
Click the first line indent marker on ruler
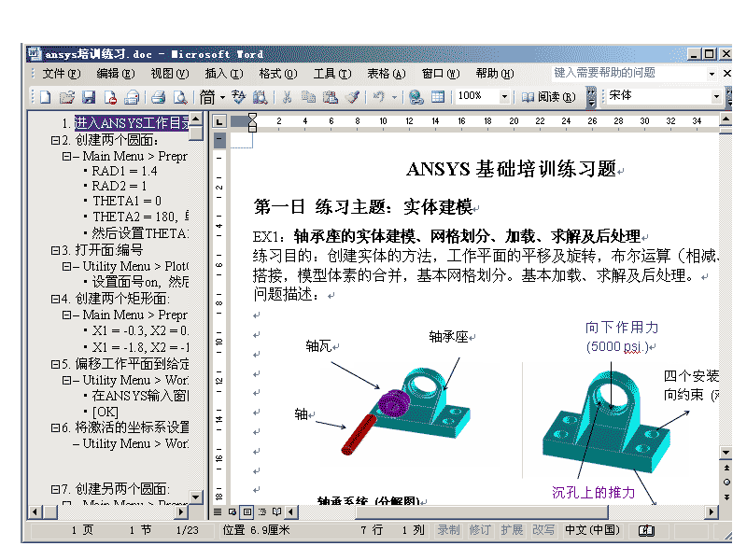[252, 118]
